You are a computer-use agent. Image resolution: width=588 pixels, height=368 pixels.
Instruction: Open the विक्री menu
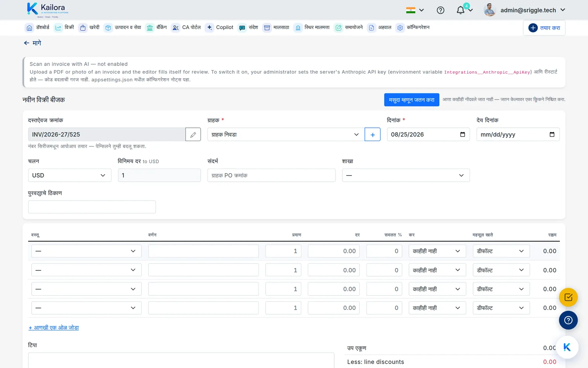65,28
